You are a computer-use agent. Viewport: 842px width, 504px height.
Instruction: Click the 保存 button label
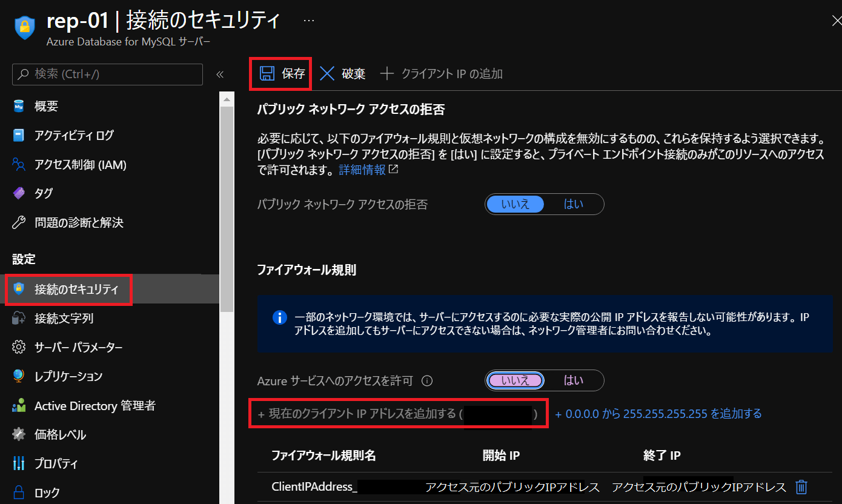click(293, 74)
